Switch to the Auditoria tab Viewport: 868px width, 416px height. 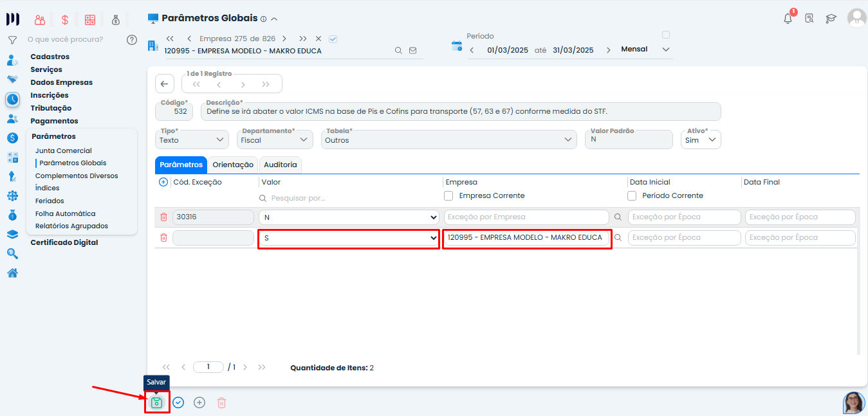pos(281,165)
